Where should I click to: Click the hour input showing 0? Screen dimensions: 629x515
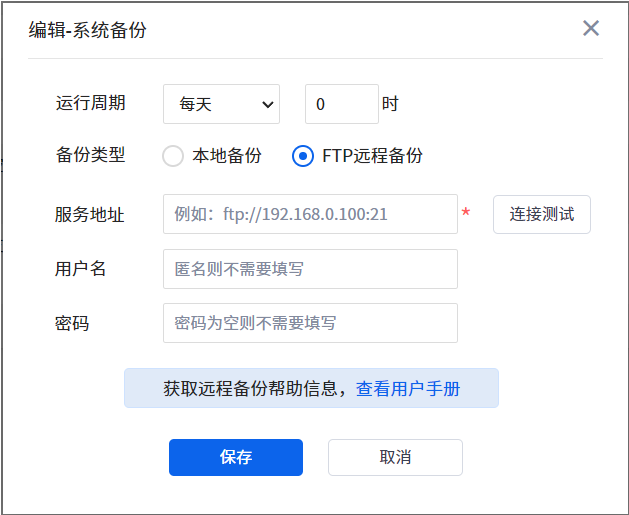pos(341,104)
